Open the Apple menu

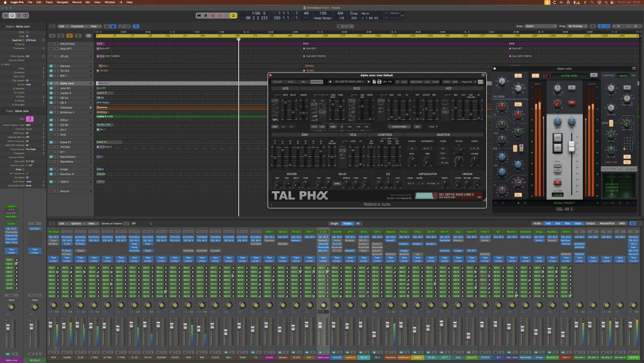pos(5,3)
